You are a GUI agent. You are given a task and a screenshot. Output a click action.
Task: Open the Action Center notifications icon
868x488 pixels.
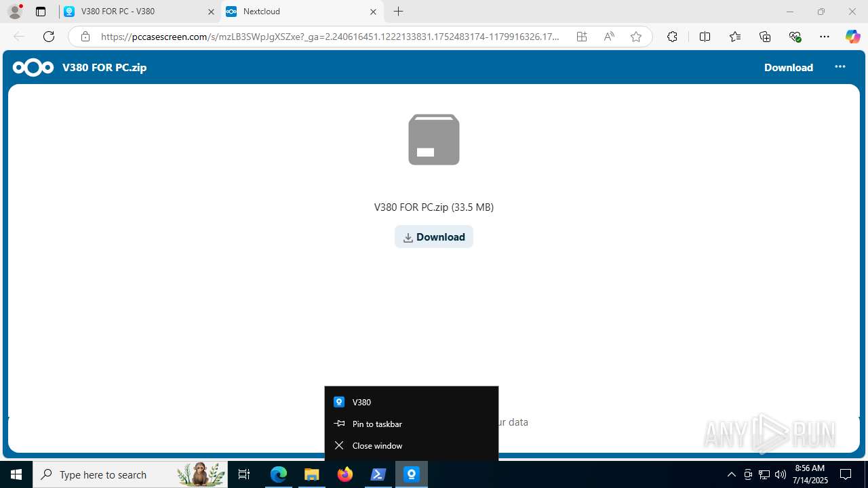846,474
